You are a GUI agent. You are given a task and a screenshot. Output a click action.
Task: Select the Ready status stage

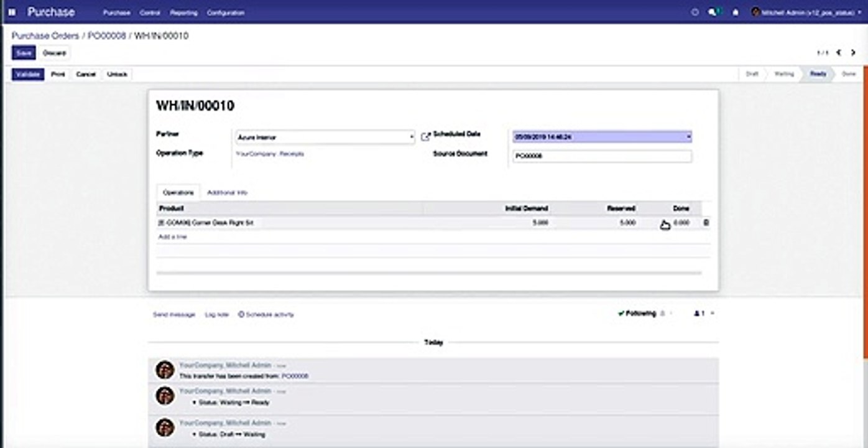click(x=818, y=74)
